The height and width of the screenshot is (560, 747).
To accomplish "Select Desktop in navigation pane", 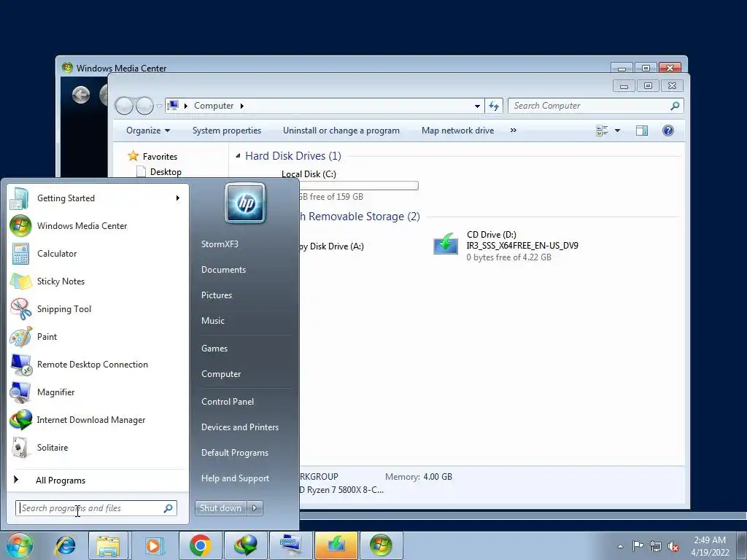I will click(166, 172).
